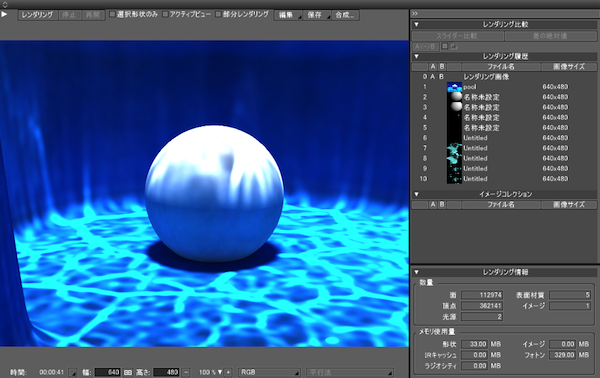This screenshot has height=378, width=600.
Task: Collapse the レンダリング情報 section
Action: click(x=417, y=272)
